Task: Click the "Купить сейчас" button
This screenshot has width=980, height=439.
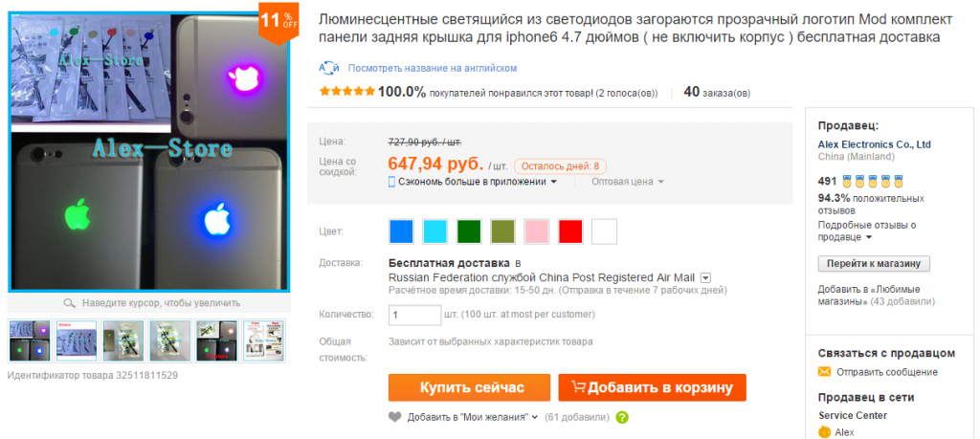Action: [x=469, y=387]
